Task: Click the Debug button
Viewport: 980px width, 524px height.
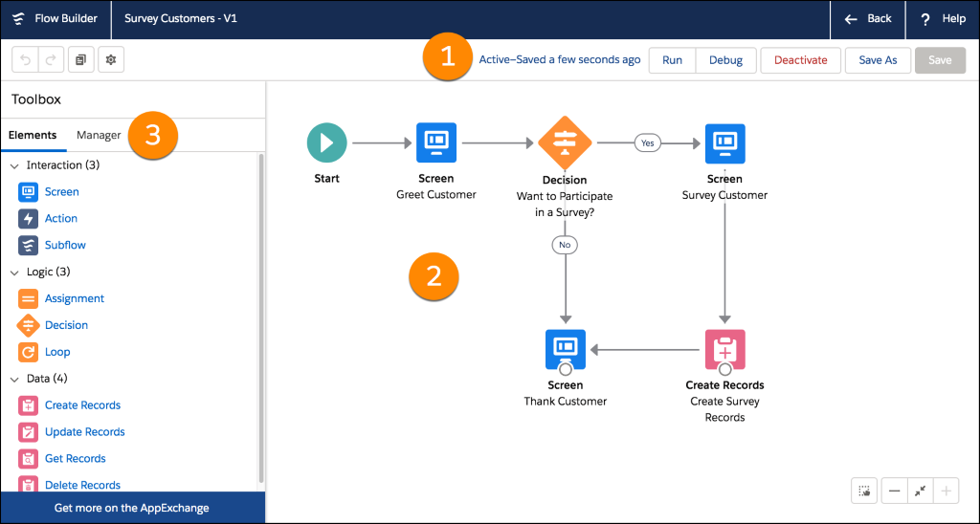Action: pyautogui.click(x=725, y=60)
